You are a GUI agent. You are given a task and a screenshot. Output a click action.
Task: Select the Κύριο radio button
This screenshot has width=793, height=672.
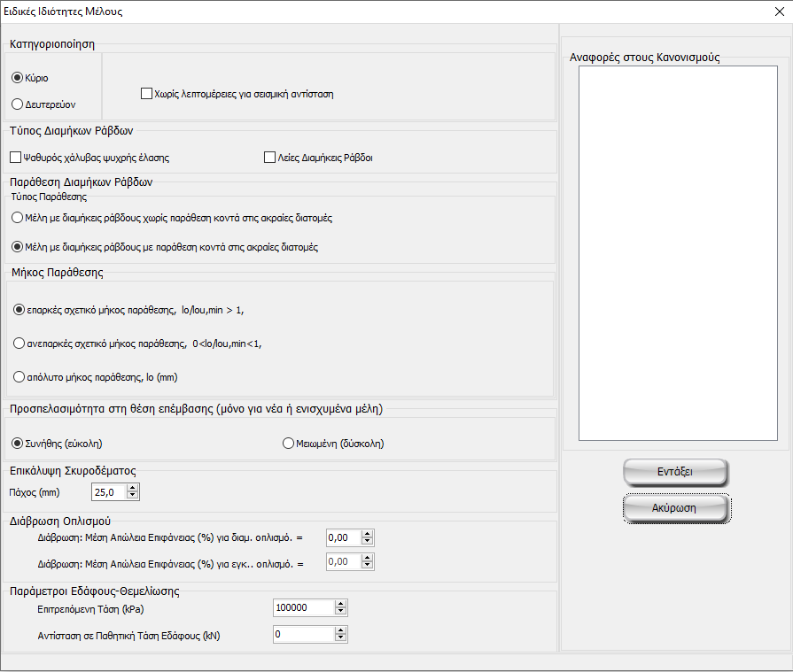click(18, 78)
